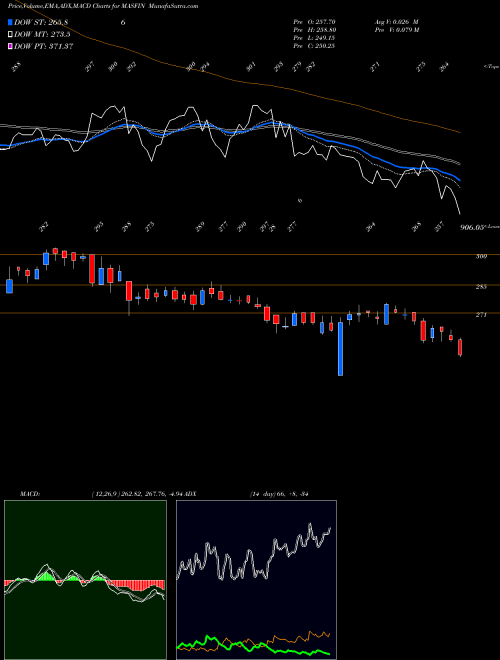Open the ADX indicator thumbnail panel
This screenshot has width=500, height=660.
click(x=256, y=580)
